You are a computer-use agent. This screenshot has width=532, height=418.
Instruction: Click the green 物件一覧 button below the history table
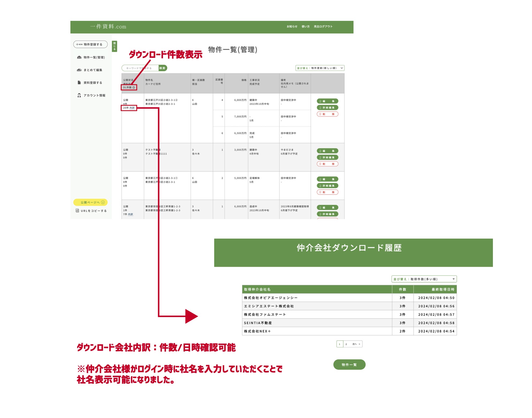(349, 365)
